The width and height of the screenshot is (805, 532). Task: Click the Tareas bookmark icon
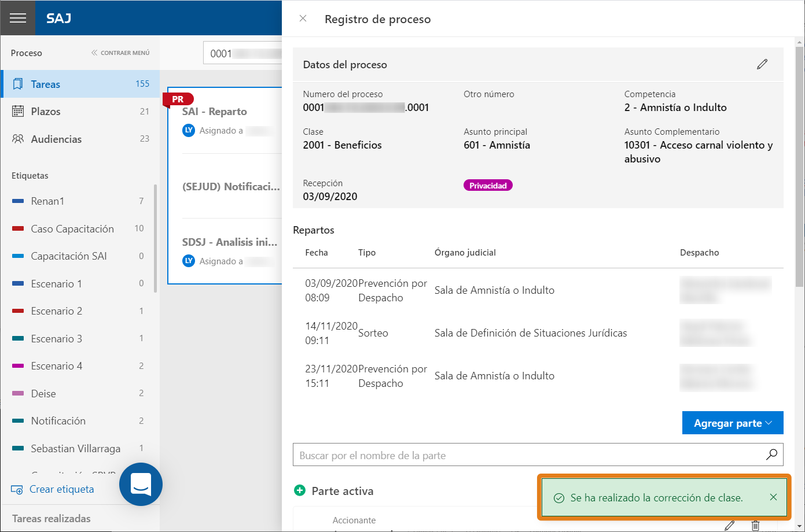coord(18,84)
